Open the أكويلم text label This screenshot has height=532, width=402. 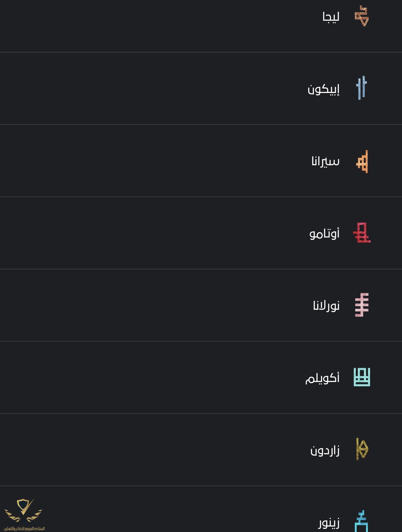click(x=323, y=378)
